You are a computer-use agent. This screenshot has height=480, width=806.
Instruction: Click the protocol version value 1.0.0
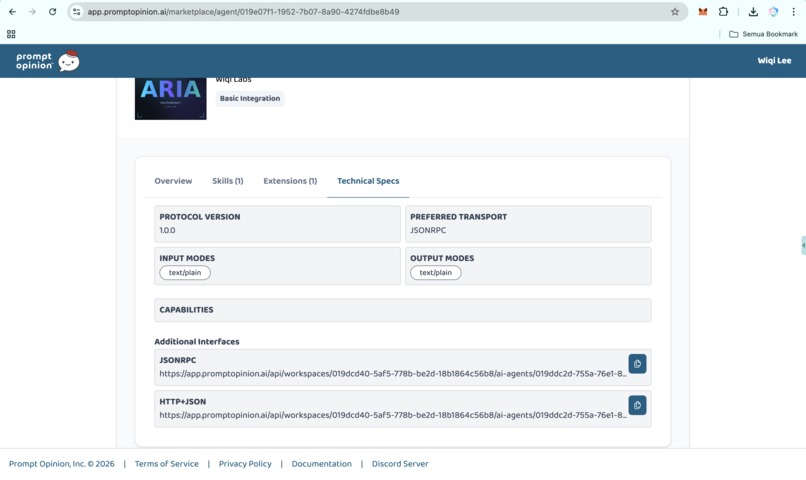point(167,230)
